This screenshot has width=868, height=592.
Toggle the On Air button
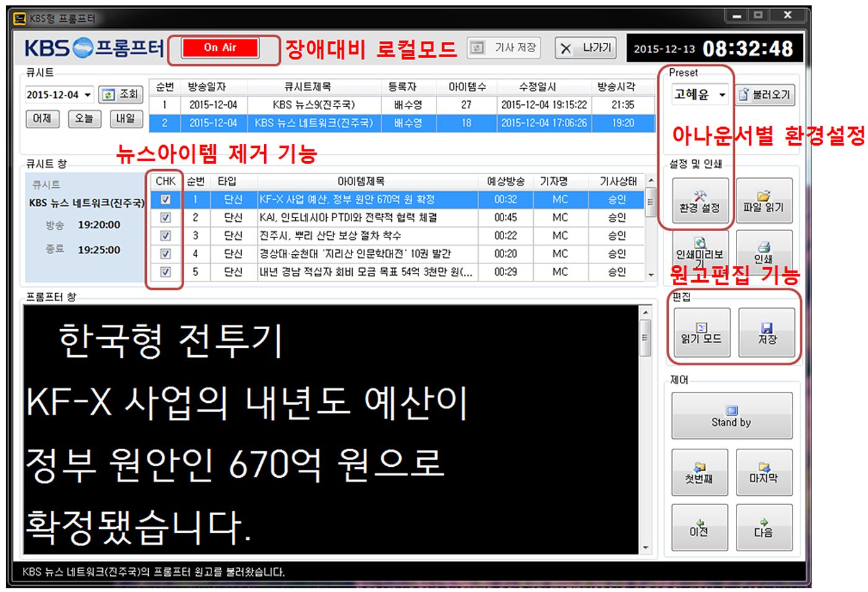(x=220, y=48)
